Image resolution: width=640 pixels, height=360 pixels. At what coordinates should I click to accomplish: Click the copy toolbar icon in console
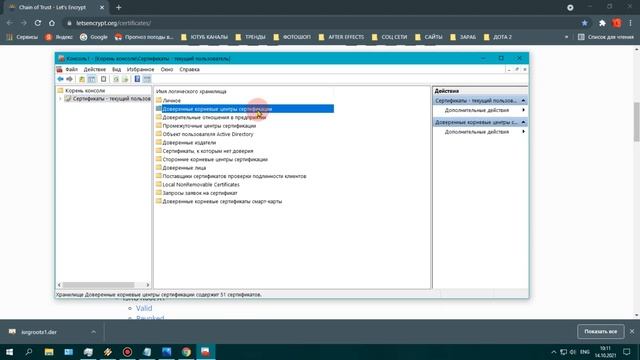point(104,79)
